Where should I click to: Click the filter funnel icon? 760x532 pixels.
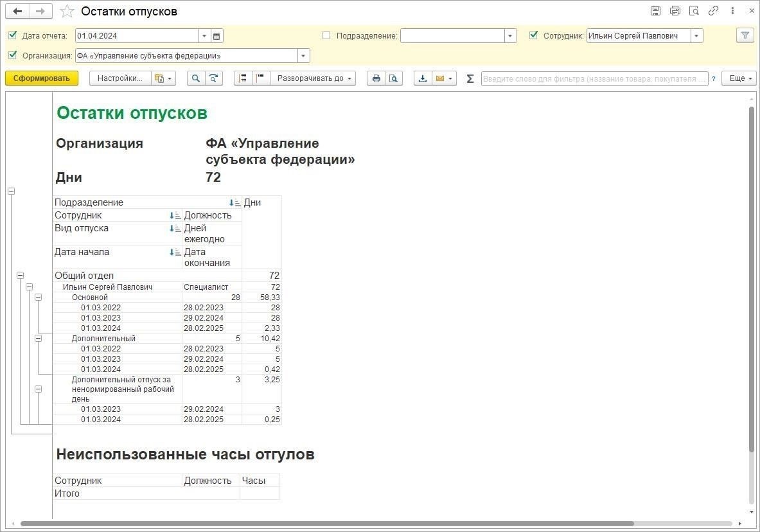tap(745, 36)
